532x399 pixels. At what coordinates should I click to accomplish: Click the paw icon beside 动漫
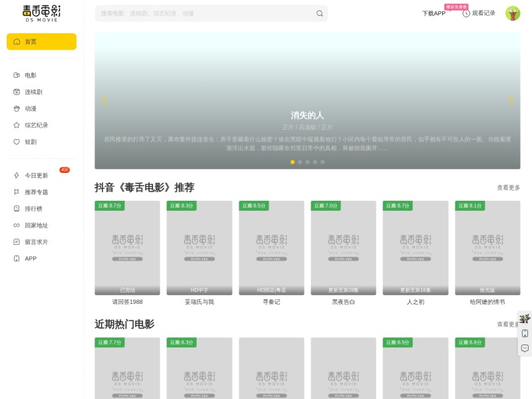coord(17,108)
